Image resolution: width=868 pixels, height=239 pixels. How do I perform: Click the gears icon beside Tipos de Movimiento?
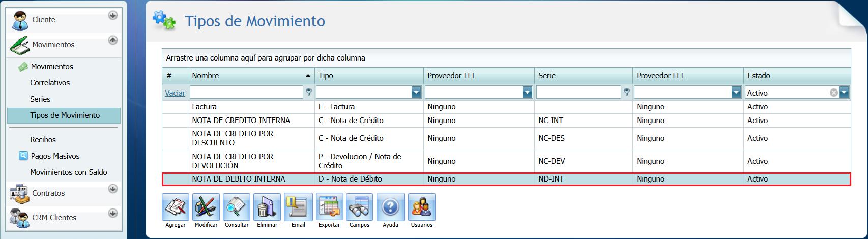point(164,20)
